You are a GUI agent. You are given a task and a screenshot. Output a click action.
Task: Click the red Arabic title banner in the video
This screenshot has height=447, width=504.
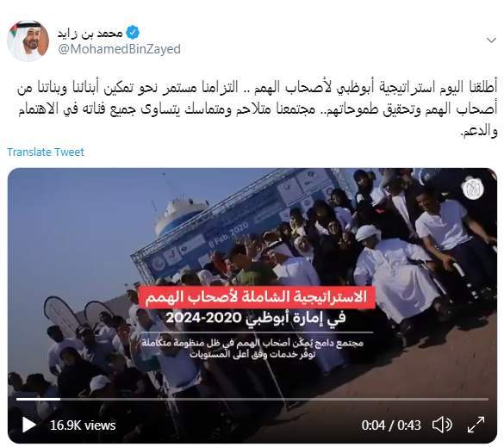coord(257,297)
